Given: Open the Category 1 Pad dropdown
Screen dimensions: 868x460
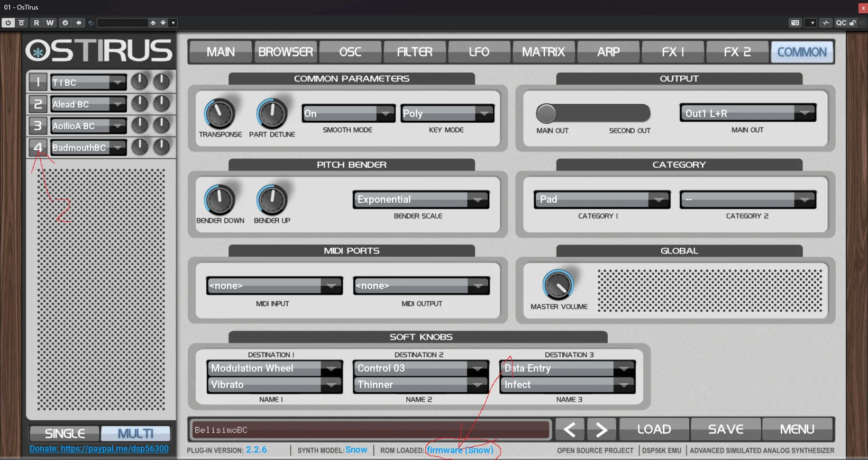Looking at the screenshot, I should coord(602,200).
